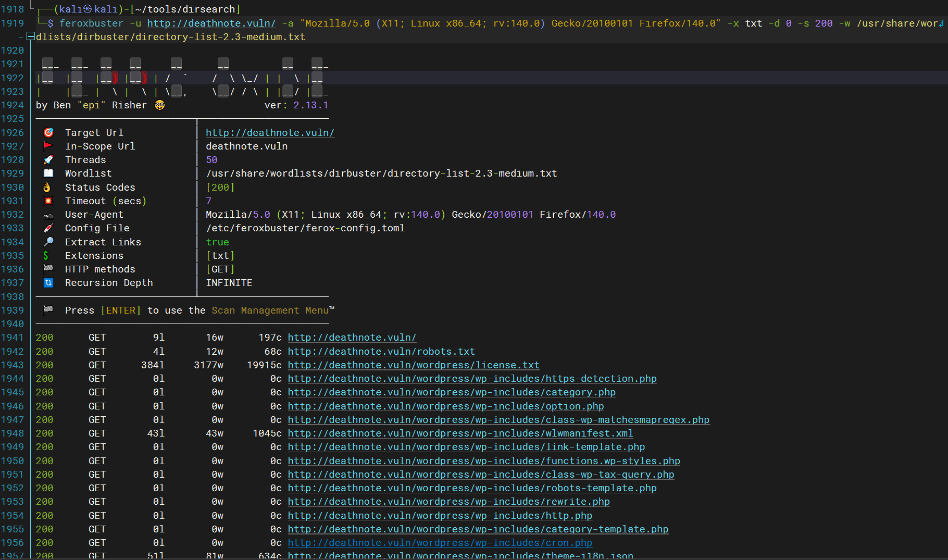This screenshot has height=560, width=948.
Task: Open the Target Url deathnote.vuln link in config table
Action: [x=270, y=133]
